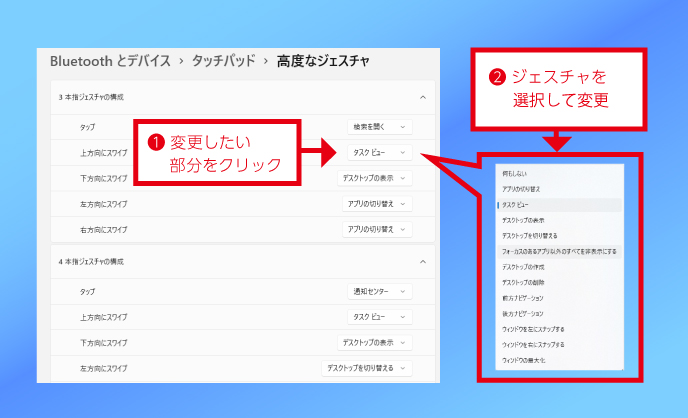The height and width of the screenshot is (418, 688).
Task: Open 4-finger 上方向にスワイプ dropdown
Action: coord(379,317)
